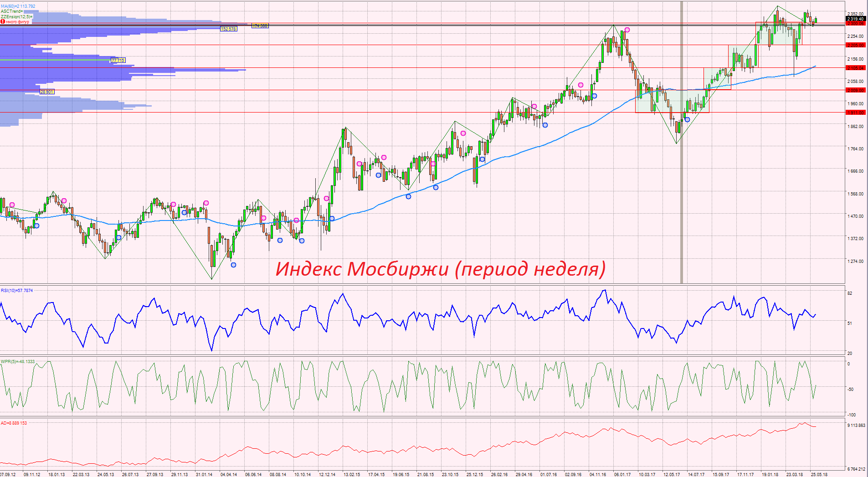This screenshot has width=868, height=477.
Task: Click the 06.06.14 date on the time axis
Action: pos(253,474)
